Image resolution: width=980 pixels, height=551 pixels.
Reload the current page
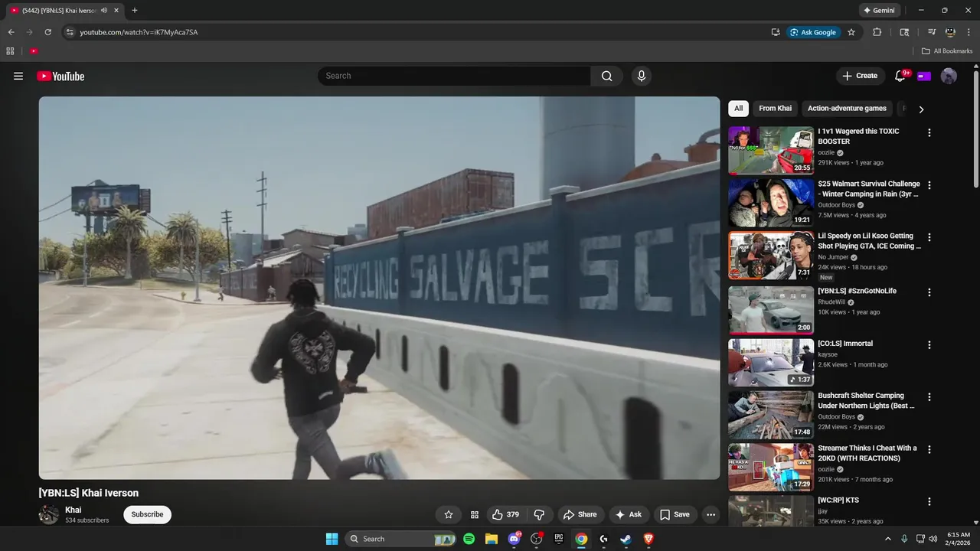[x=47, y=32]
